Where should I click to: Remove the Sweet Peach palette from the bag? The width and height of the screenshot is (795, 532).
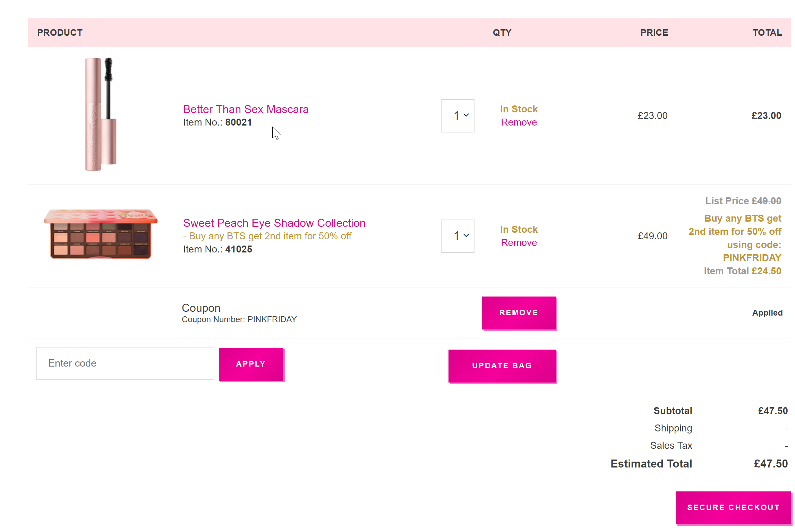click(x=519, y=243)
